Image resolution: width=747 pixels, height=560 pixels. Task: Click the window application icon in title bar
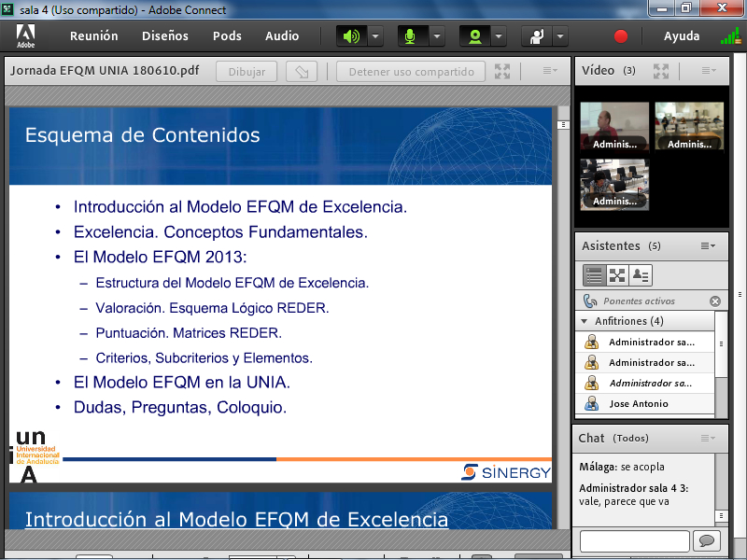pyautogui.click(x=7, y=9)
